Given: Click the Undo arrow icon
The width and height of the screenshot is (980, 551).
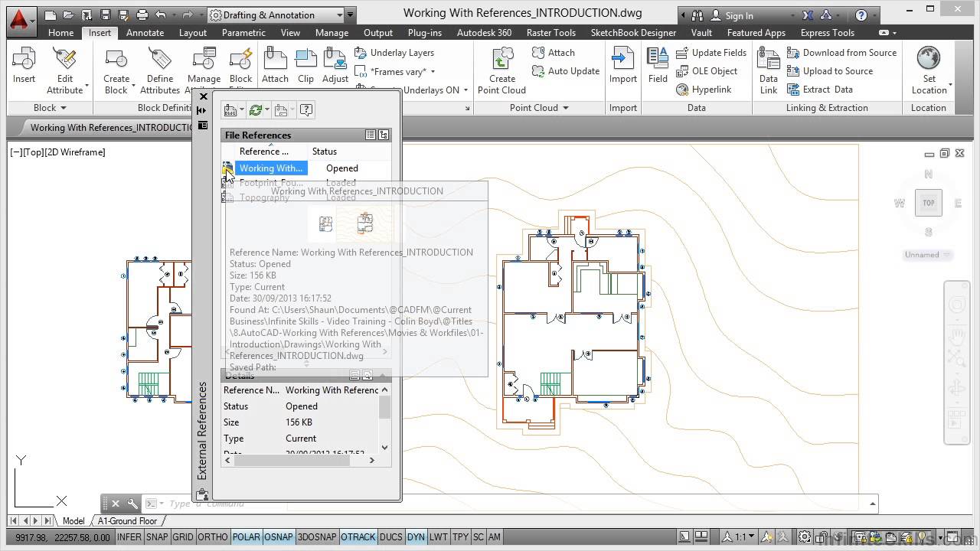Looking at the screenshot, I should pyautogui.click(x=160, y=15).
